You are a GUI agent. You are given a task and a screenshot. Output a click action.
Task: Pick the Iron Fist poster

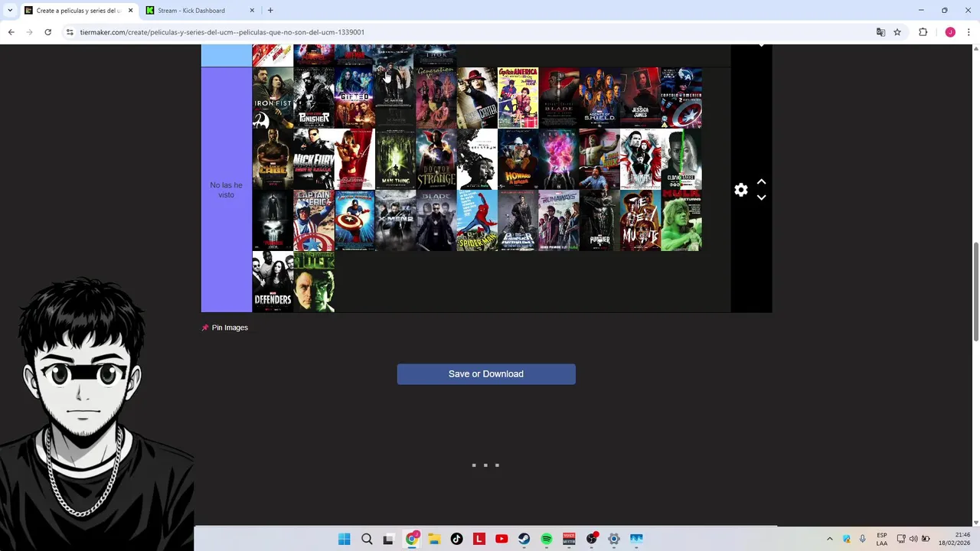click(273, 98)
